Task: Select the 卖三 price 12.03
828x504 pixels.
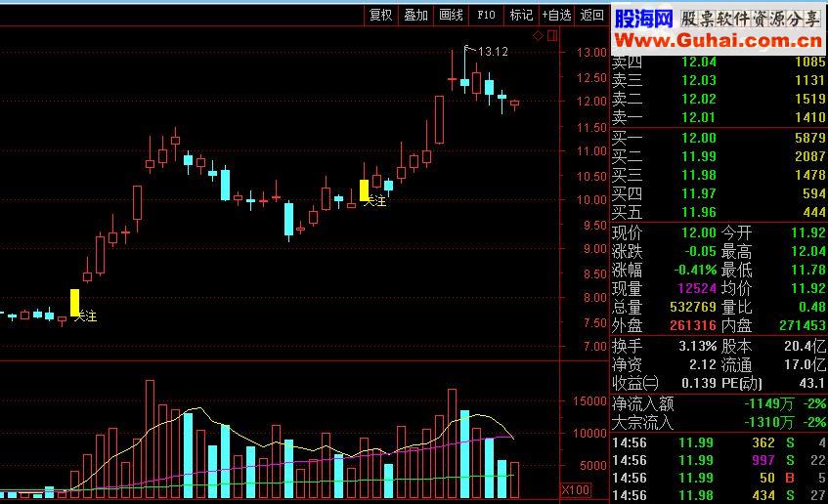Action: 699,80
